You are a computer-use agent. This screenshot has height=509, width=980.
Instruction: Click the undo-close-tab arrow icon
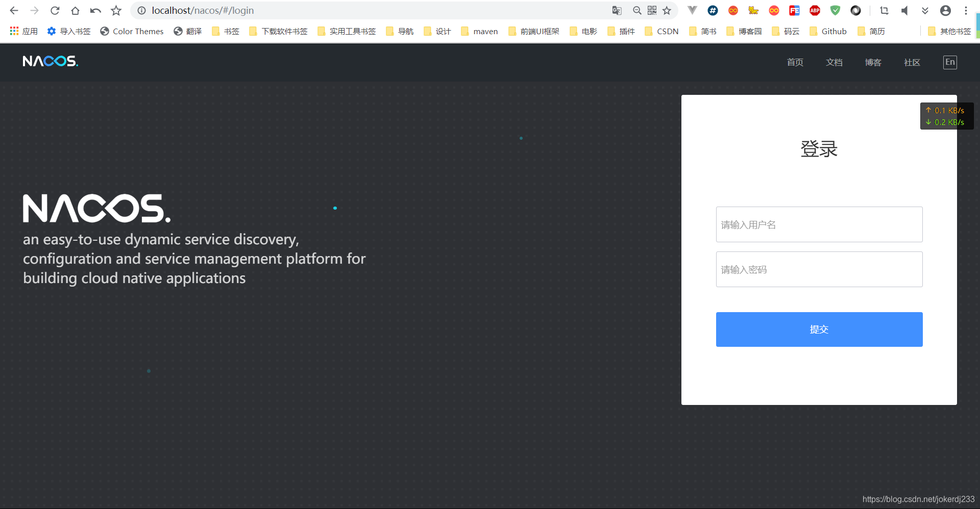point(95,10)
